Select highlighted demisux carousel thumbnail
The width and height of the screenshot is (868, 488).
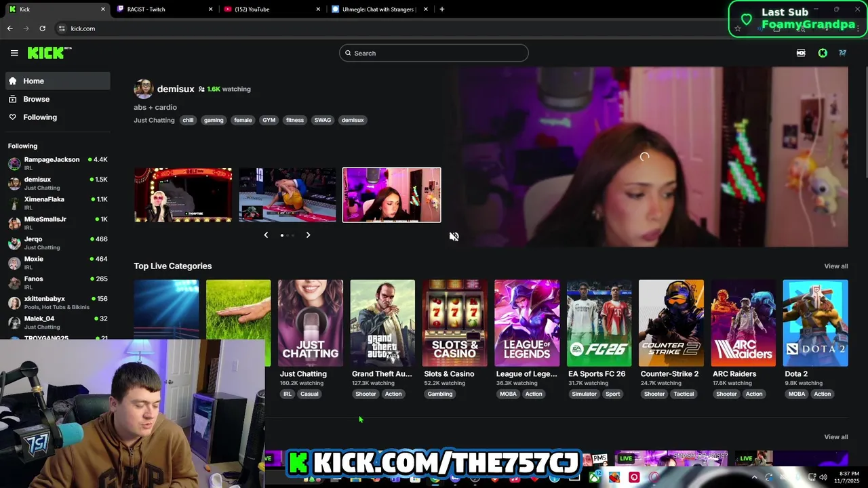pyautogui.click(x=392, y=195)
